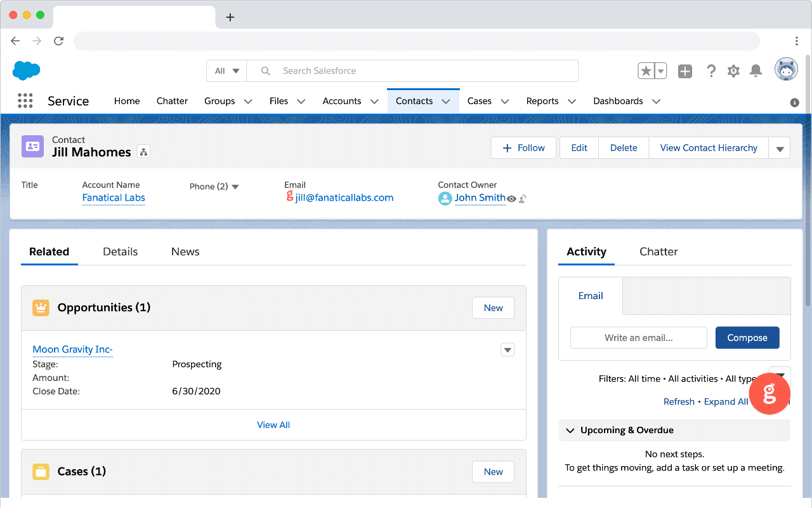Click the Delete button

624,148
